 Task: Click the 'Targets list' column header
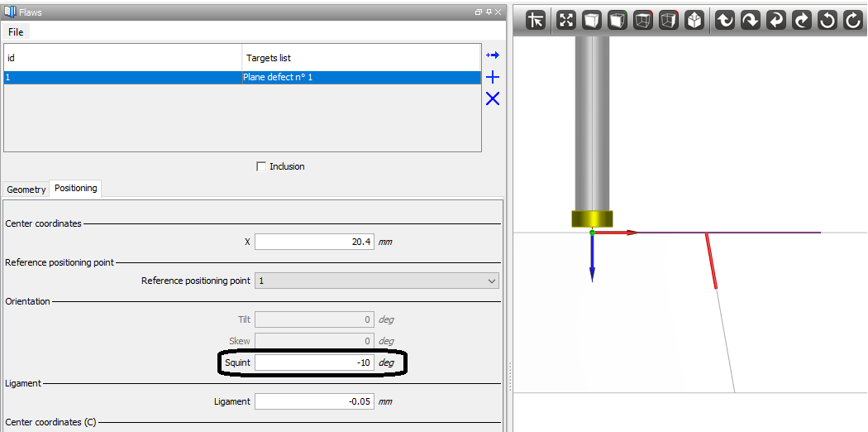click(x=361, y=58)
